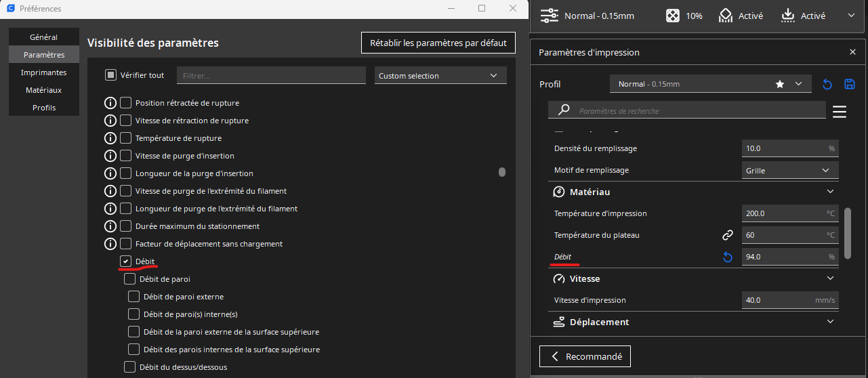Click the link icon next to Température du plateau
This screenshot has width=868, height=378.
tap(728, 235)
